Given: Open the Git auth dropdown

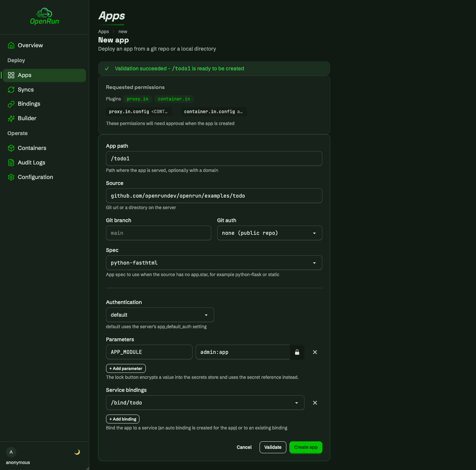Looking at the screenshot, I should pyautogui.click(x=270, y=233).
